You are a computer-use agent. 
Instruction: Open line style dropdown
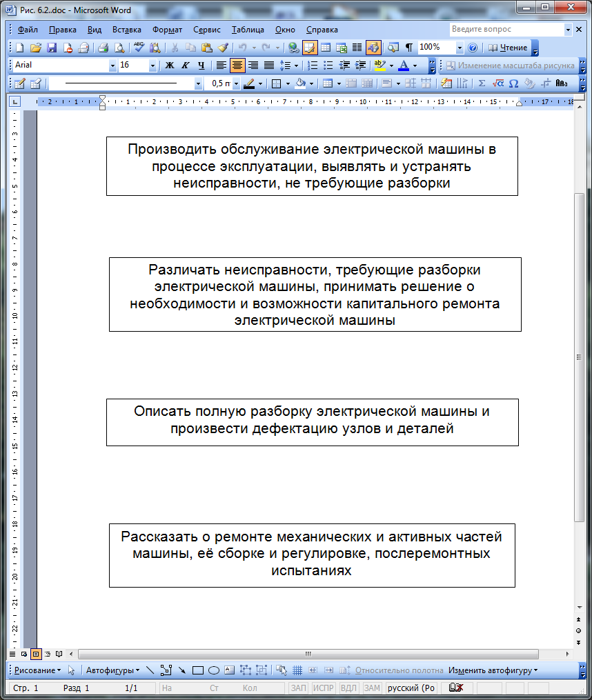198,83
